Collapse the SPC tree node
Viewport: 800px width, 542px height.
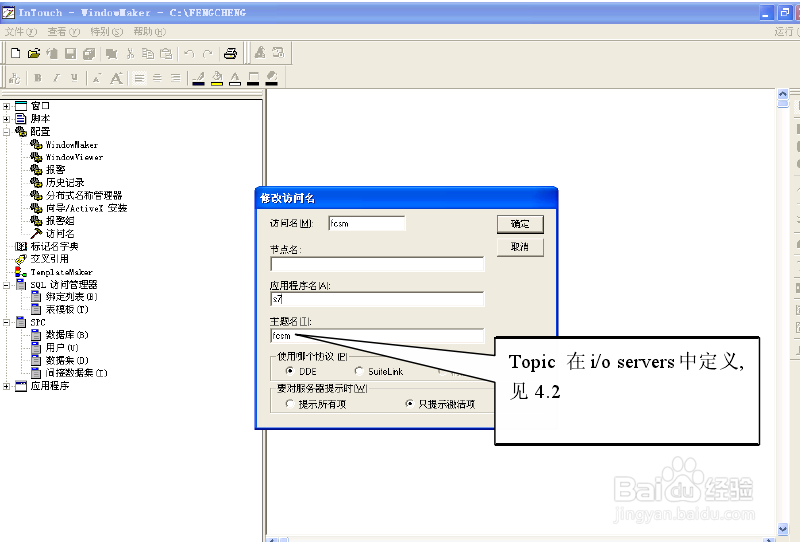tap(6, 323)
